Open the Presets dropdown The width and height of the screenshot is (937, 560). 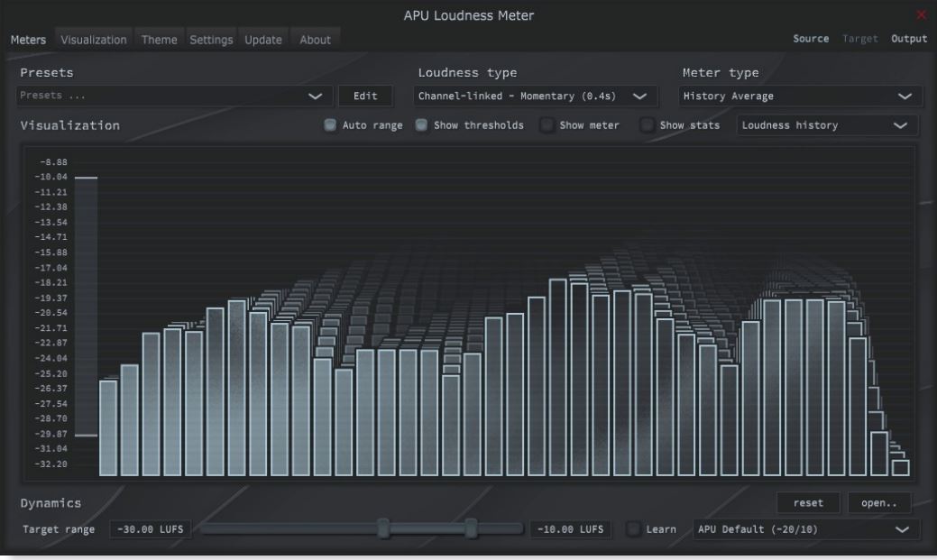click(174, 96)
